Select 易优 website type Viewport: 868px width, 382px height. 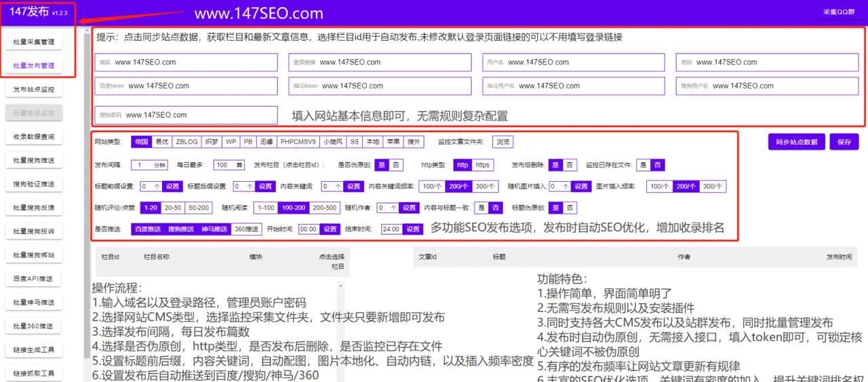pos(161,142)
